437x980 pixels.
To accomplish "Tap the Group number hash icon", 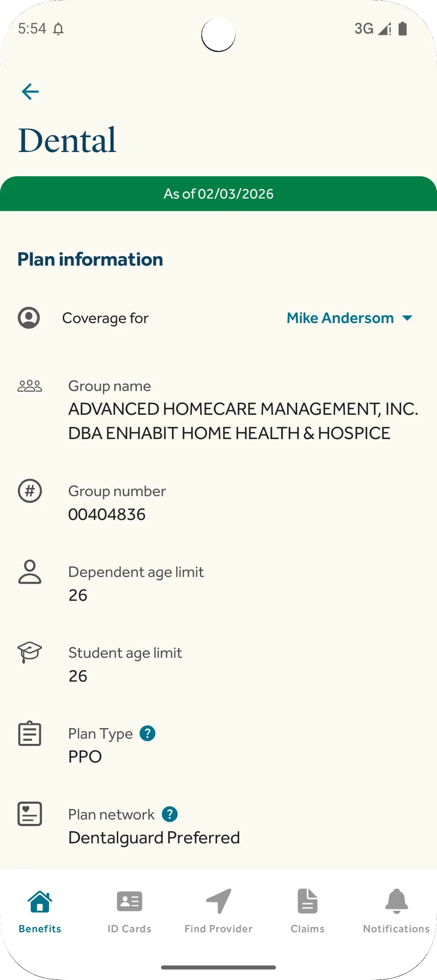I will click(30, 491).
